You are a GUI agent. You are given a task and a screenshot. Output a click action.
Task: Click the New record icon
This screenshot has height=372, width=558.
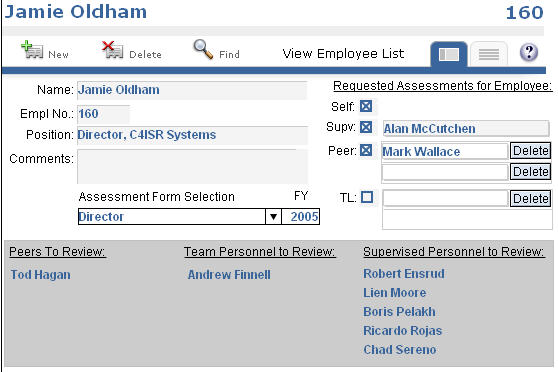pyautogui.click(x=32, y=50)
